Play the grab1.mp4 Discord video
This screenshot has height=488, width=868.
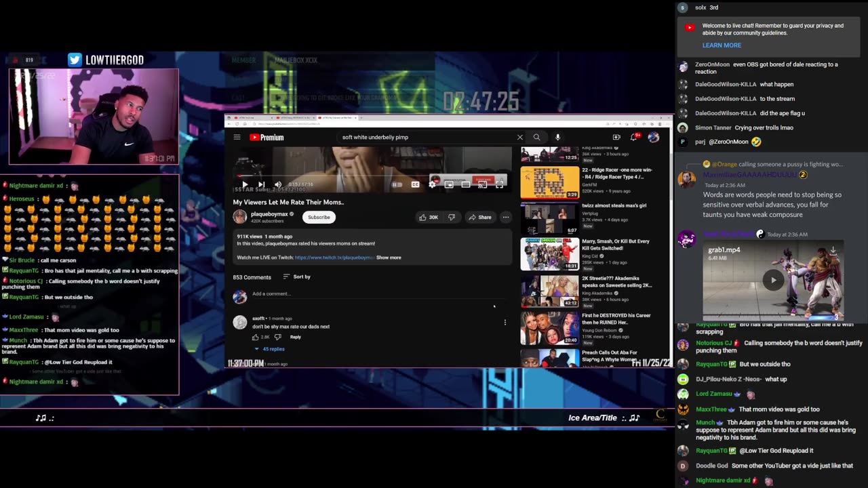coord(773,280)
